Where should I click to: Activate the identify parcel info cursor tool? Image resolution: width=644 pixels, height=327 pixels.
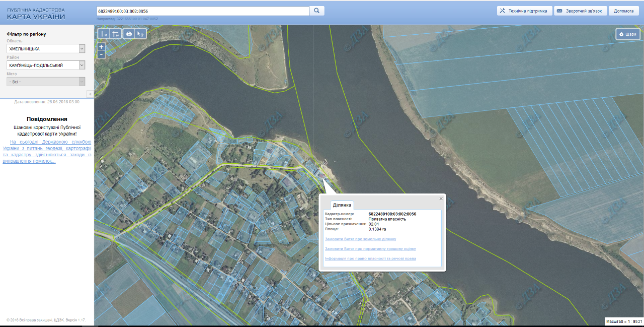[x=141, y=34]
